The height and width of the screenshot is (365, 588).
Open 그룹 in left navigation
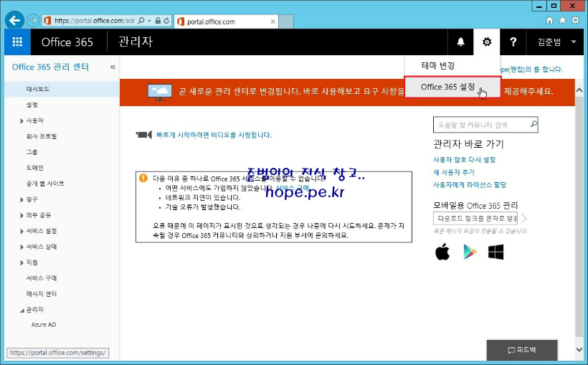tap(32, 152)
